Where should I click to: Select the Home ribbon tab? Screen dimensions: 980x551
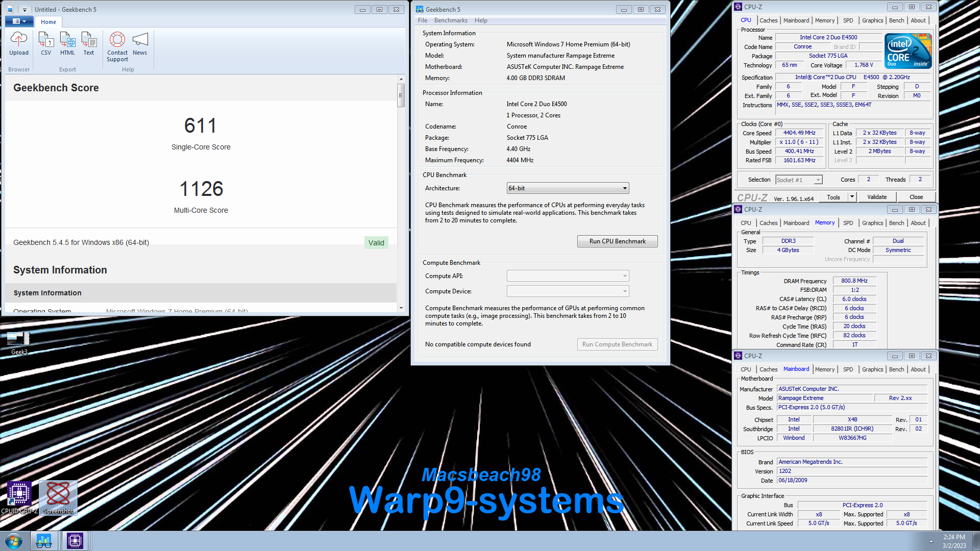pyautogui.click(x=48, y=22)
